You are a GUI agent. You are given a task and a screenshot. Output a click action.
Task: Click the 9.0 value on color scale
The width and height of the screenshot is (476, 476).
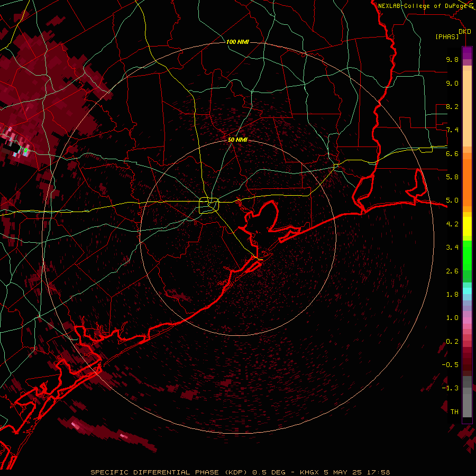pyautogui.click(x=452, y=83)
